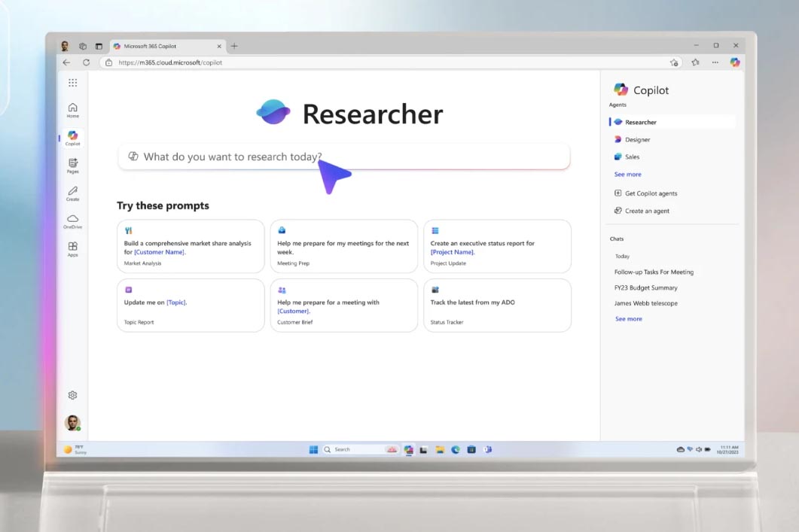Open the app launcher grid icon
Screen dimensions: 799x532
(72, 83)
